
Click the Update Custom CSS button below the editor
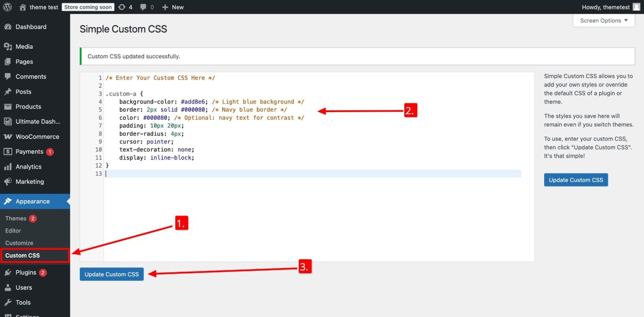112,274
